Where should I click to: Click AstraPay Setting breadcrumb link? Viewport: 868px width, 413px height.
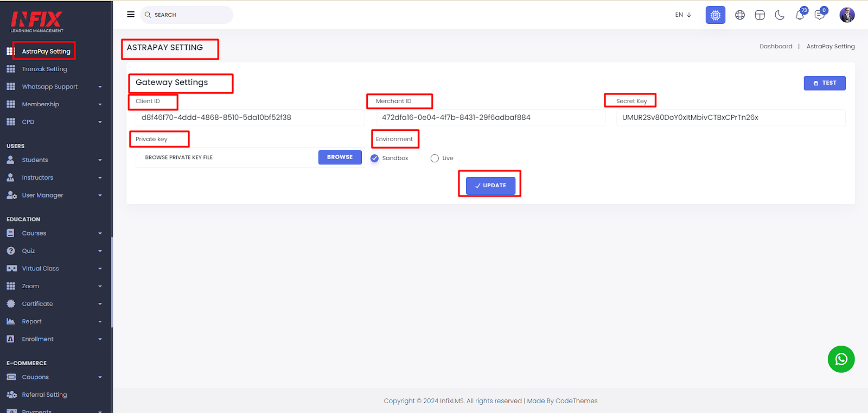pos(831,47)
